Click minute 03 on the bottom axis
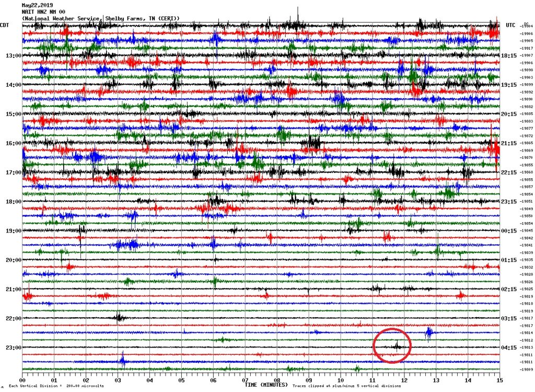535x392 pixels. (x=118, y=381)
